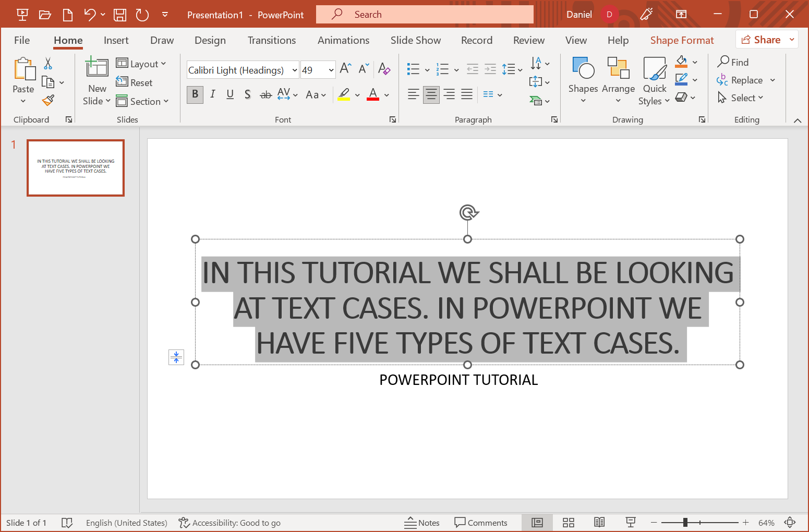This screenshot has height=532, width=809.
Task: Click the Format Painter brush icon
Action: [x=49, y=100]
